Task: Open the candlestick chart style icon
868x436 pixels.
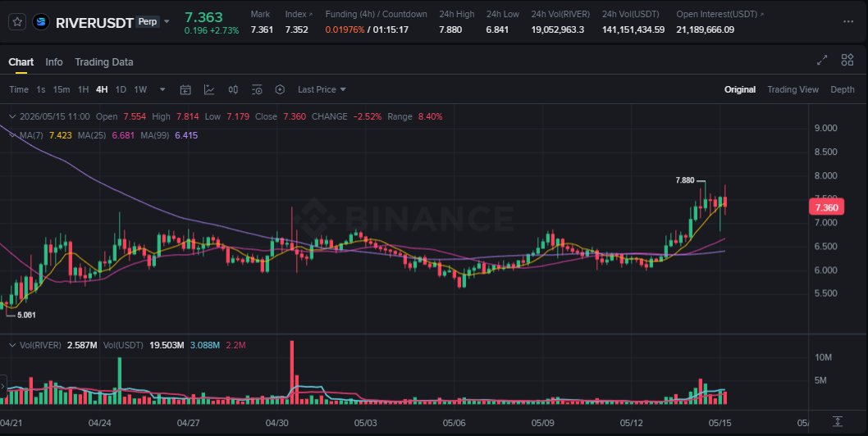Action: (233, 89)
